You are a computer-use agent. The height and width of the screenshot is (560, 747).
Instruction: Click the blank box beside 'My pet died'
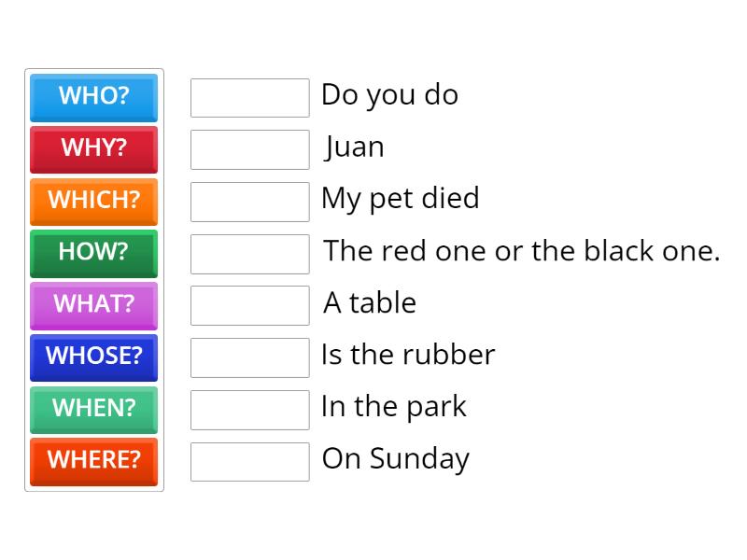[249, 202]
